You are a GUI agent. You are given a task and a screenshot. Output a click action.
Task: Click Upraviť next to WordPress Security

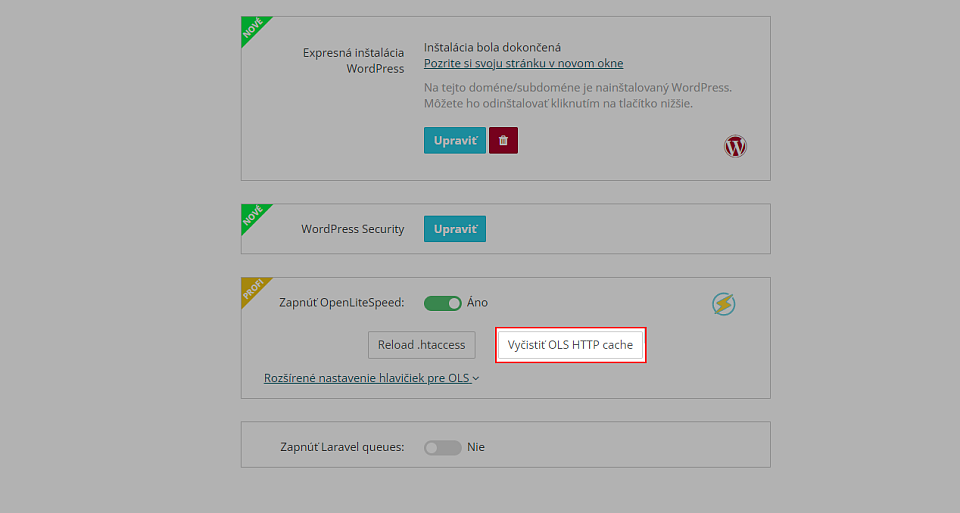[x=455, y=229]
